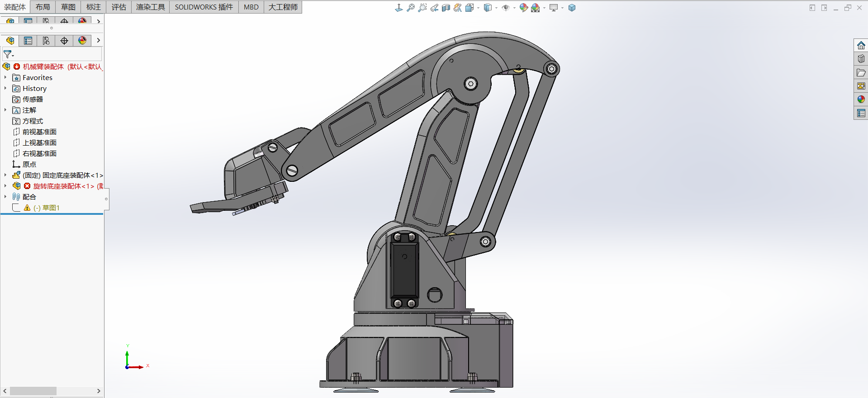Expand the 旋转底座装配体 tree node
This screenshot has height=398, width=868.
pyautogui.click(x=5, y=186)
